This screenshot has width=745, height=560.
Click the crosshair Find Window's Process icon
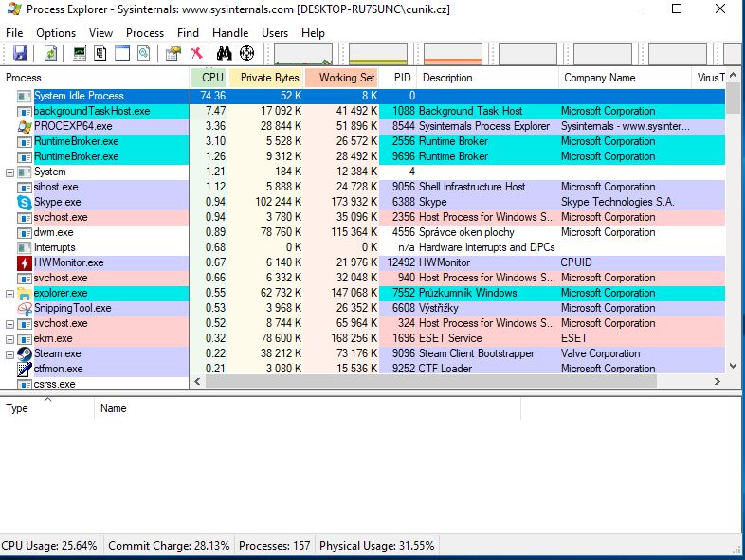click(247, 53)
